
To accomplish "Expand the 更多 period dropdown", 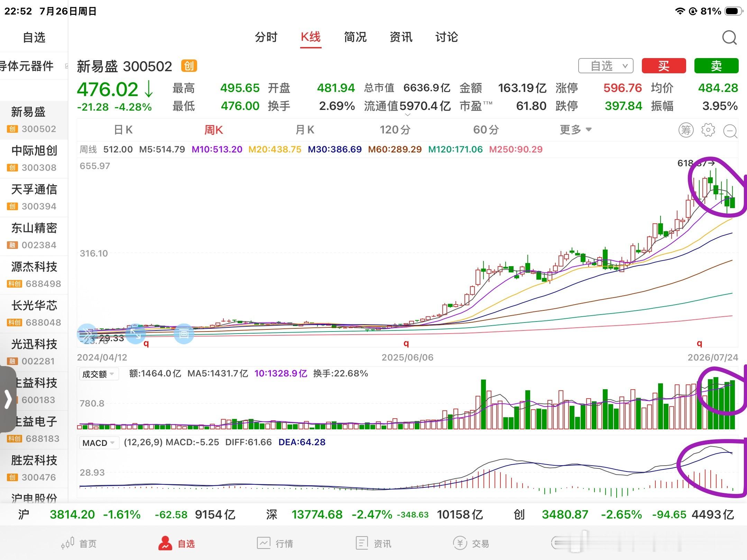I will (576, 130).
